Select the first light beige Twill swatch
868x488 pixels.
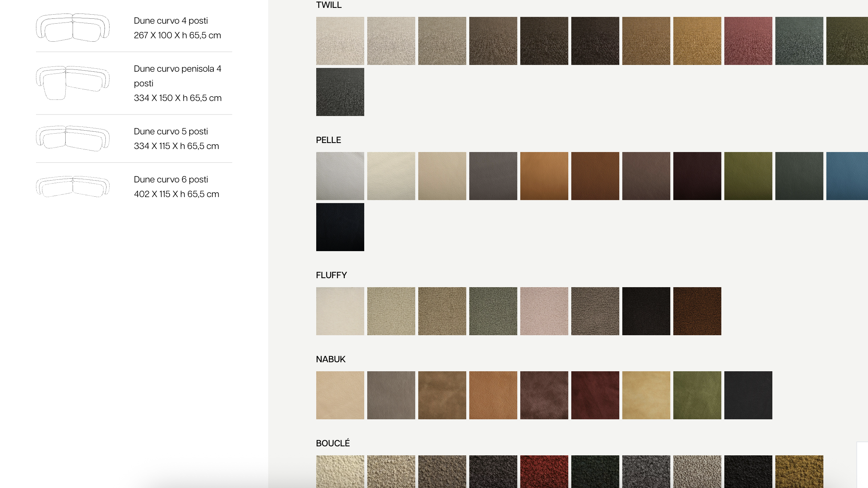coord(340,41)
